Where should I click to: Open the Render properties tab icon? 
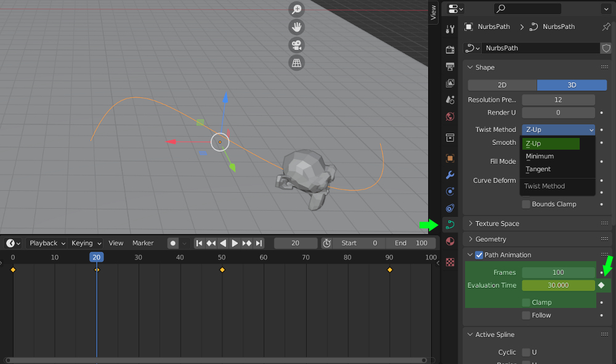click(450, 50)
